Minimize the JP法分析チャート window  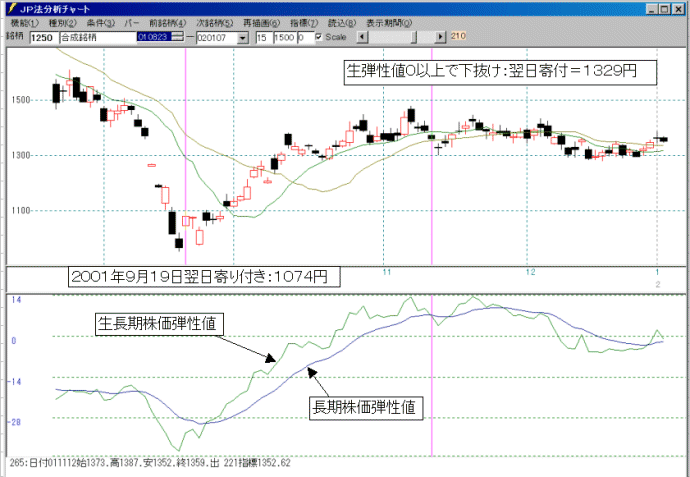[x=653, y=9]
